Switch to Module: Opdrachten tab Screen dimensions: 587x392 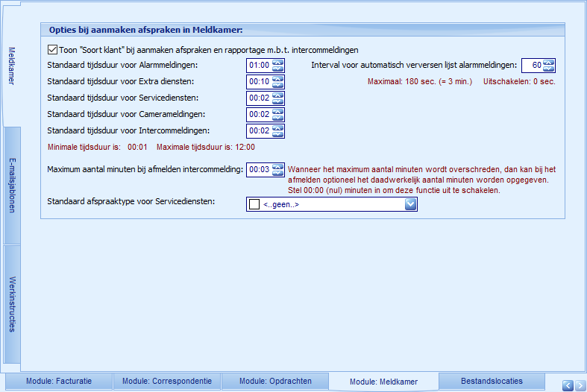(x=275, y=381)
